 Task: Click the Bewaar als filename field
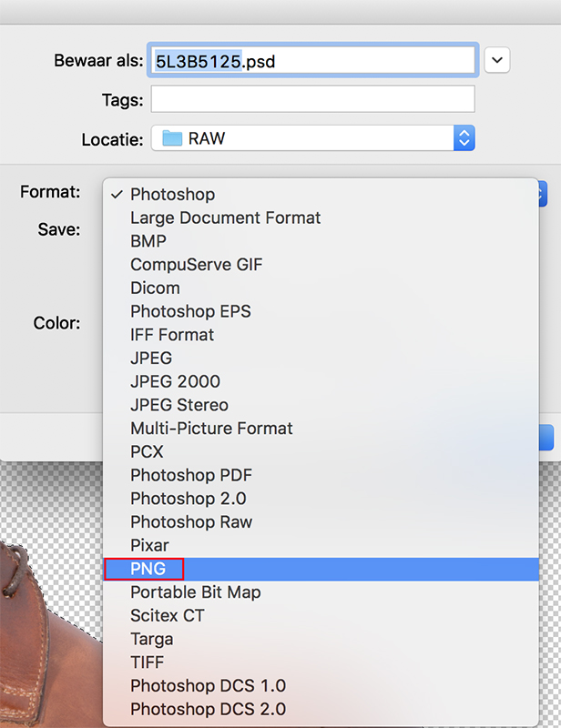[x=312, y=60]
